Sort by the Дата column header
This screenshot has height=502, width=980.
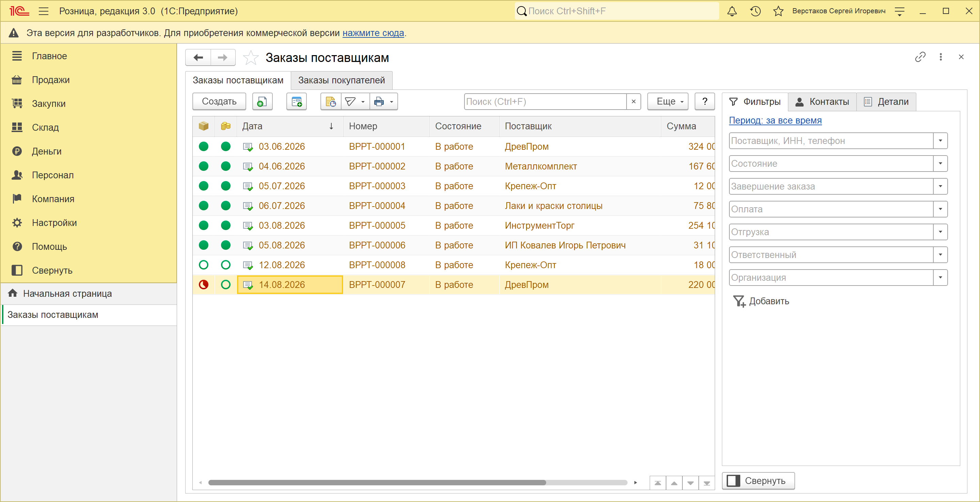[290, 126]
